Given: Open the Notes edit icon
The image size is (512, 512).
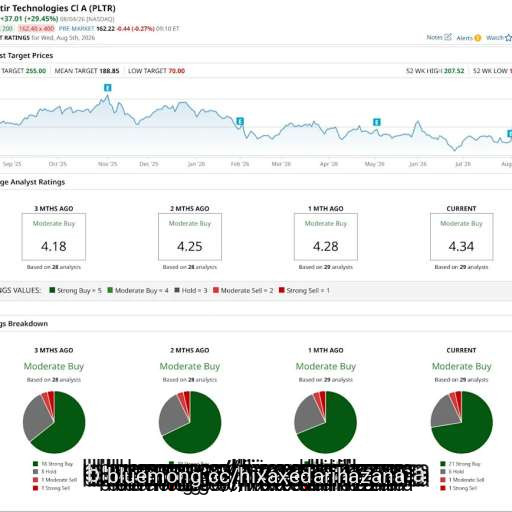Looking at the screenshot, I should click(x=448, y=37).
